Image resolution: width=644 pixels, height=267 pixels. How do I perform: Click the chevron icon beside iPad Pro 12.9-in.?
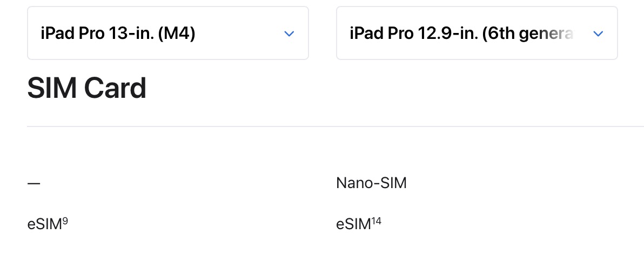coord(598,34)
